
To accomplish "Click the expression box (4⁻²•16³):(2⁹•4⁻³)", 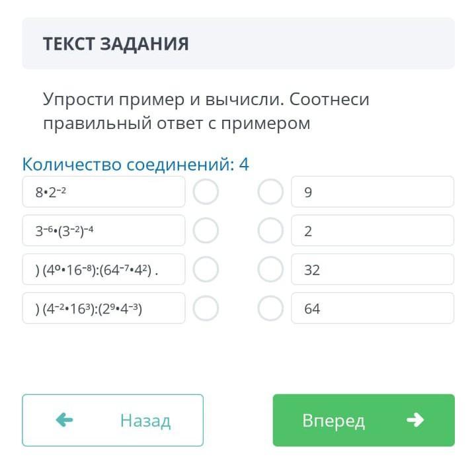I will pyautogui.click(x=104, y=308).
